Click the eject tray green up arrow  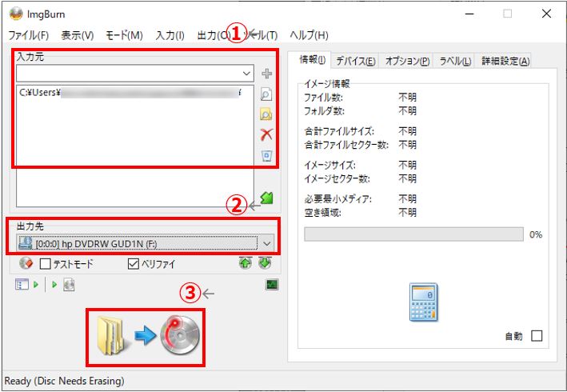click(x=246, y=262)
